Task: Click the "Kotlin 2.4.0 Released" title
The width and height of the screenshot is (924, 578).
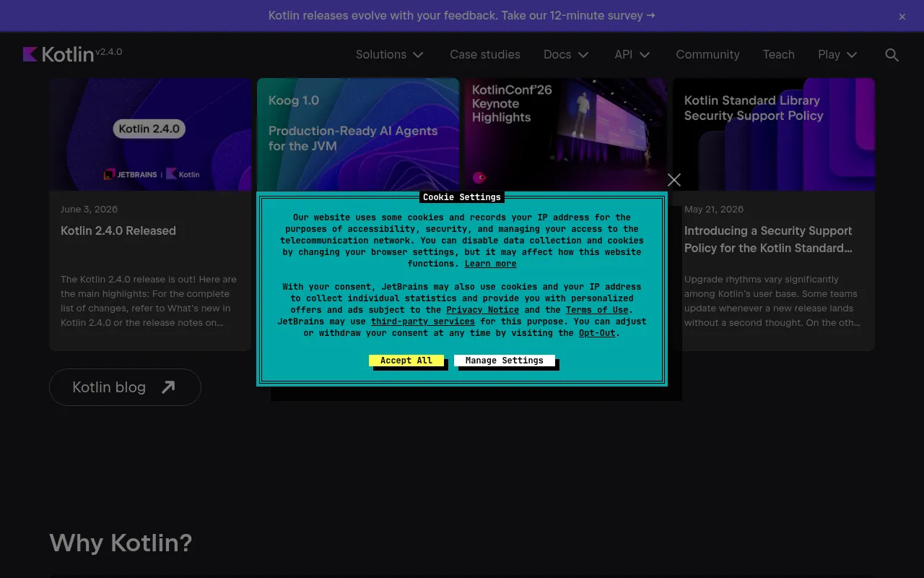Action: [x=118, y=231]
